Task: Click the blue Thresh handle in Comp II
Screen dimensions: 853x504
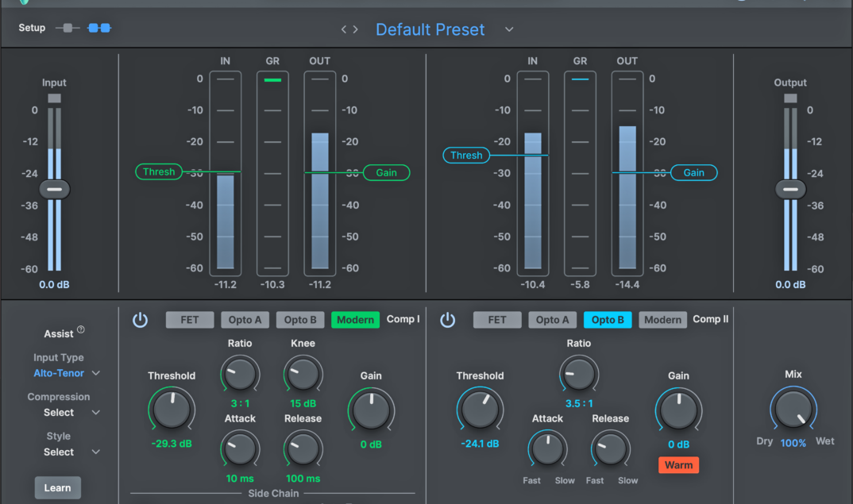Action: click(466, 156)
